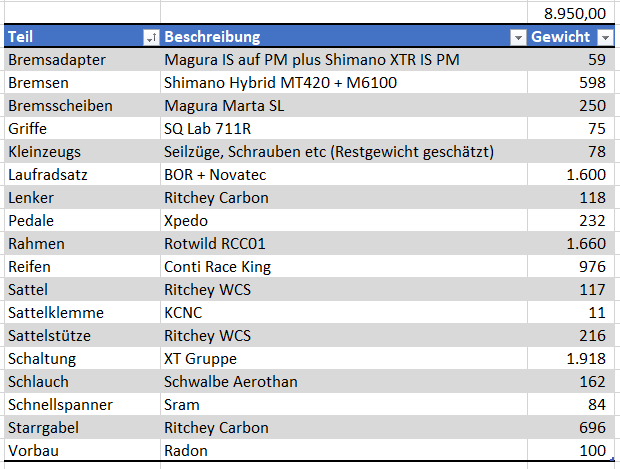
Task: Select the Schwalbe Aerothan cell
Action: click(x=231, y=382)
